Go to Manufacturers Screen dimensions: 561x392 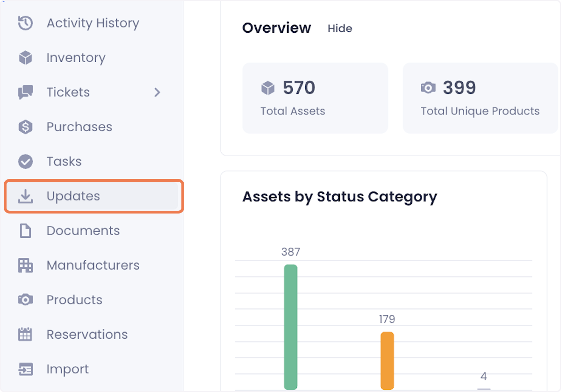tap(93, 265)
